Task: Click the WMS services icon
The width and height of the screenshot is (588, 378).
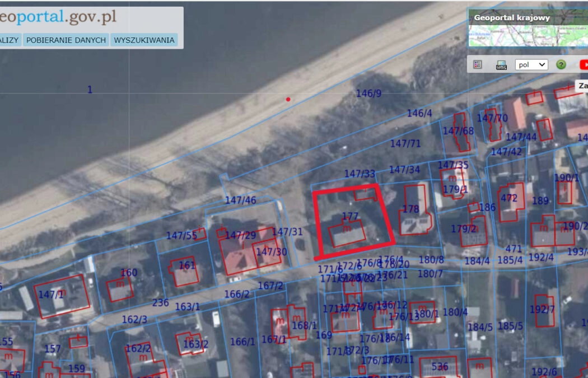Action: click(501, 65)
